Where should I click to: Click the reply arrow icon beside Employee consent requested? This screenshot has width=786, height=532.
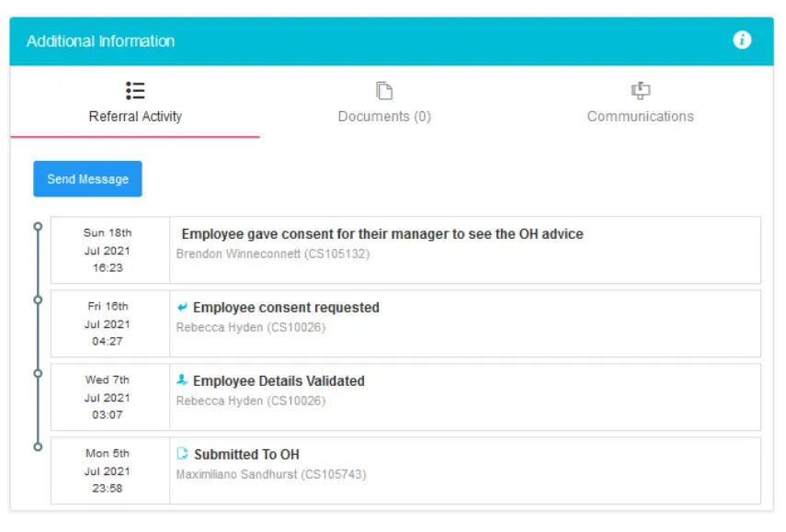click(x=182, y=307)
